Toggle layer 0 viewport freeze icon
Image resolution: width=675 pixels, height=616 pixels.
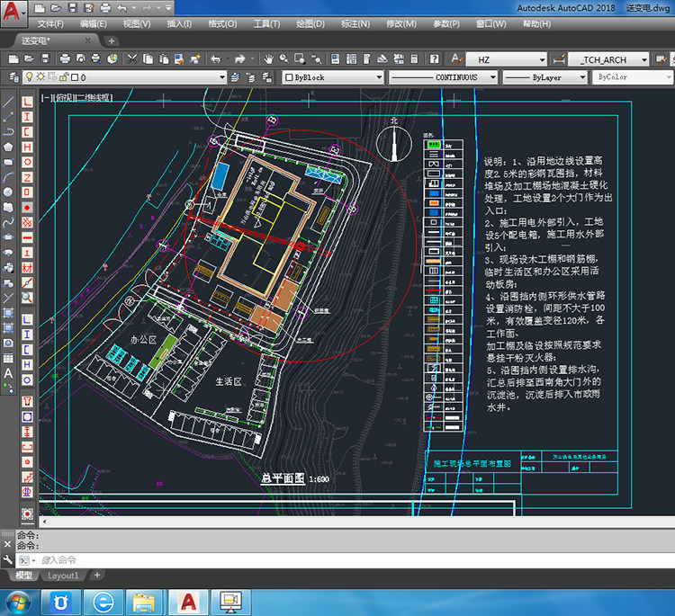(52, 77)
